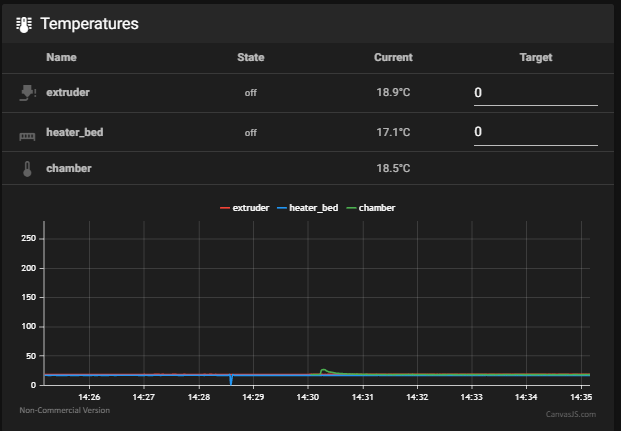Screen dimensions: 621x431
Task: Select the heater_bed row name
Action: [x=74, y=132]
